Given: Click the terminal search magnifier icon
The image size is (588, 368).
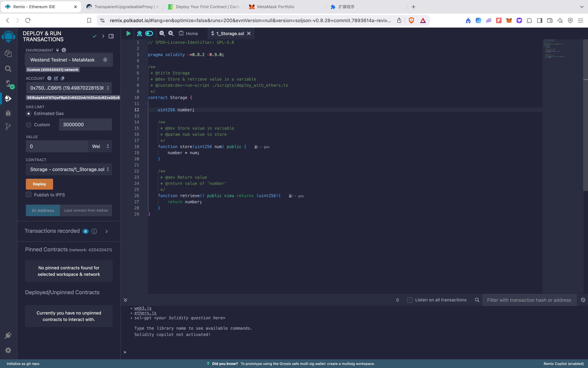Looking at the screenshot, I should click(x=477, y=300).
